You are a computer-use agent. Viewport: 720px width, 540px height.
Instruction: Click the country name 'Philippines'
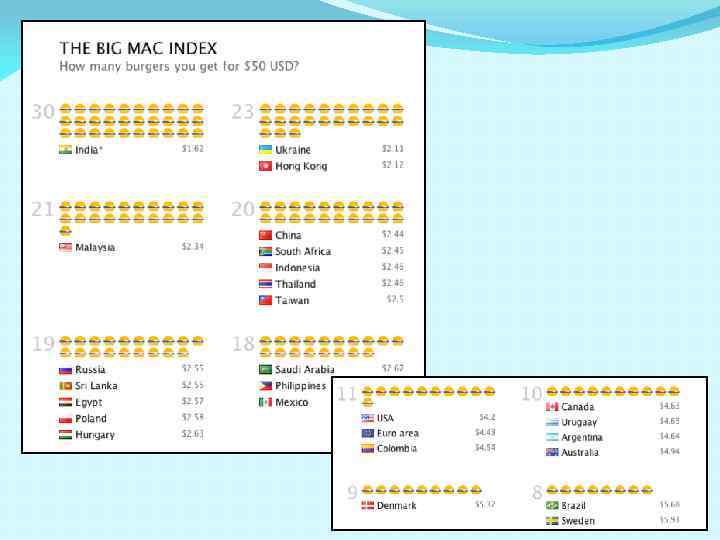click(301, 386)
